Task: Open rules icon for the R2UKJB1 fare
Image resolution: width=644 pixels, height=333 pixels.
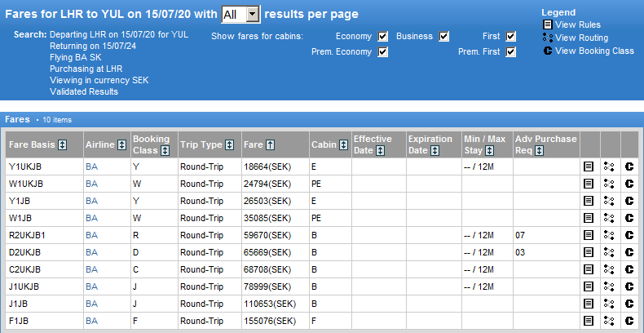Action: pyautogui.click(x=589, y=235)
